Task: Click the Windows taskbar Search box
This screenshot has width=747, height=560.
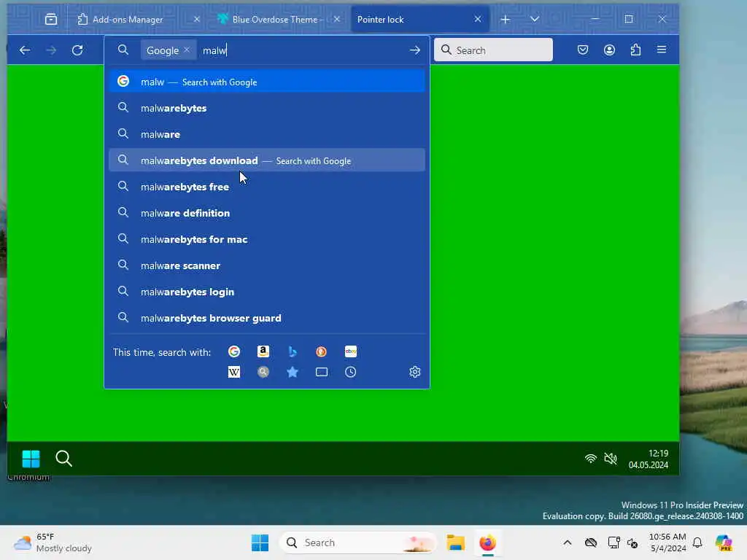Action: [357, 542]
